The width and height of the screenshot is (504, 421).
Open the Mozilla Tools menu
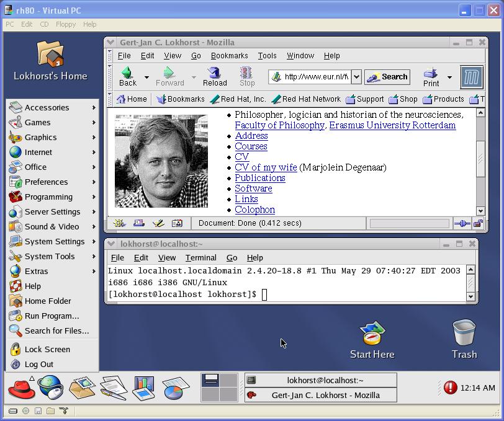[x=267, y=56]
